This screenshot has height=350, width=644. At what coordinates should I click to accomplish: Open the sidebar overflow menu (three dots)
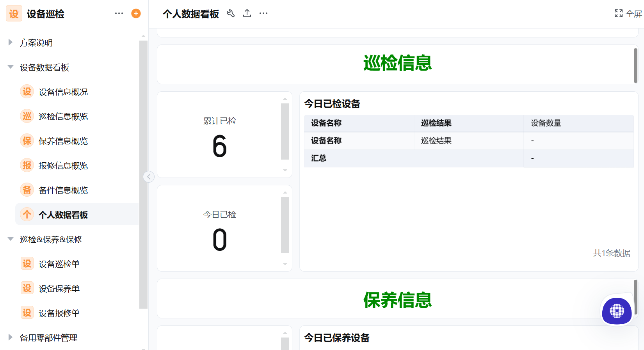(x=119, y=13)
